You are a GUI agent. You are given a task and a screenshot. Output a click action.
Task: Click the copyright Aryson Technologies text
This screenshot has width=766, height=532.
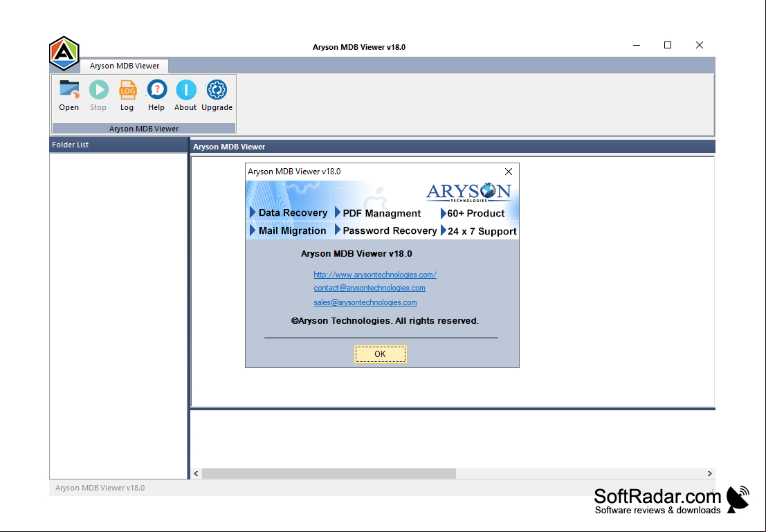point(385,321)
